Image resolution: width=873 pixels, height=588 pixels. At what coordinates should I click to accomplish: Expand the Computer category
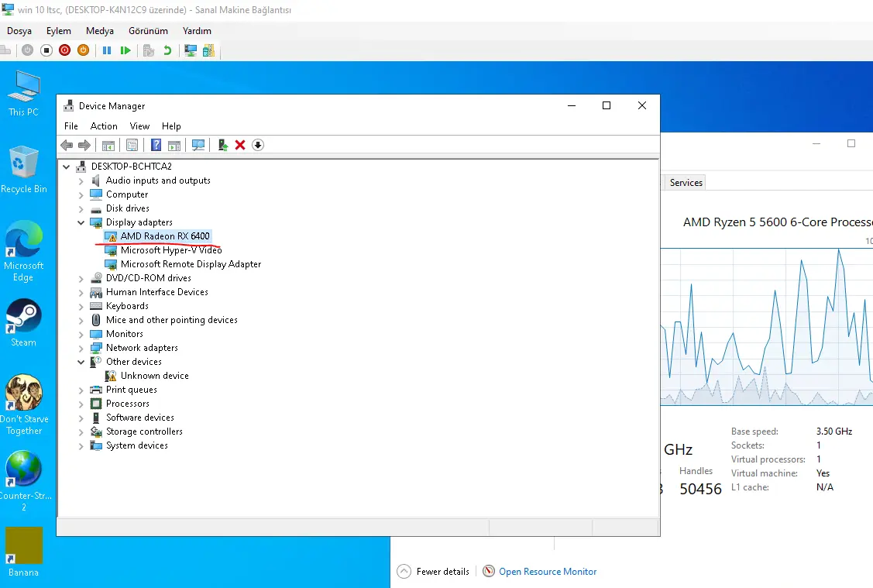81,195
